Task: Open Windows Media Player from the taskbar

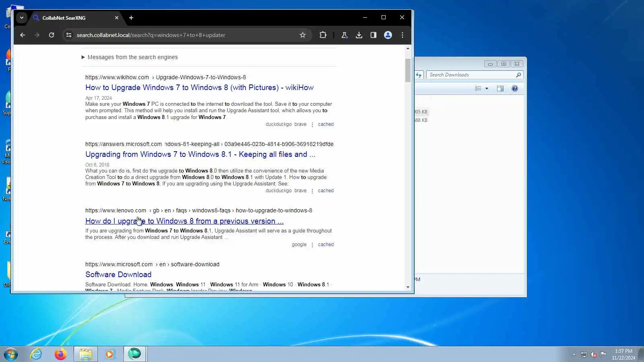Action: click(x=110, y=354)
